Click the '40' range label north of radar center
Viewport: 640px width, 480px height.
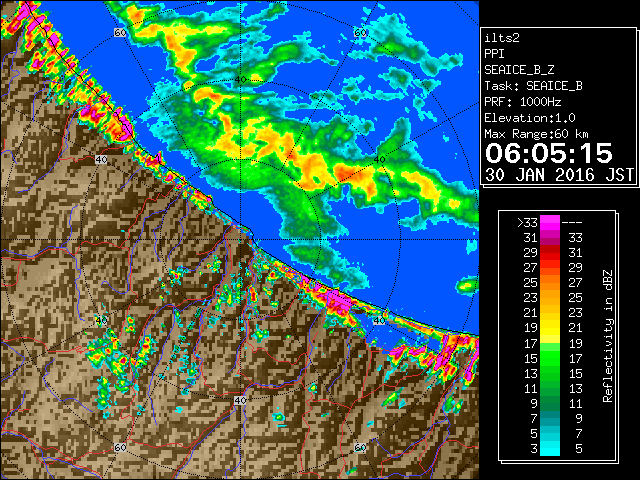click(x=241, y=79)
